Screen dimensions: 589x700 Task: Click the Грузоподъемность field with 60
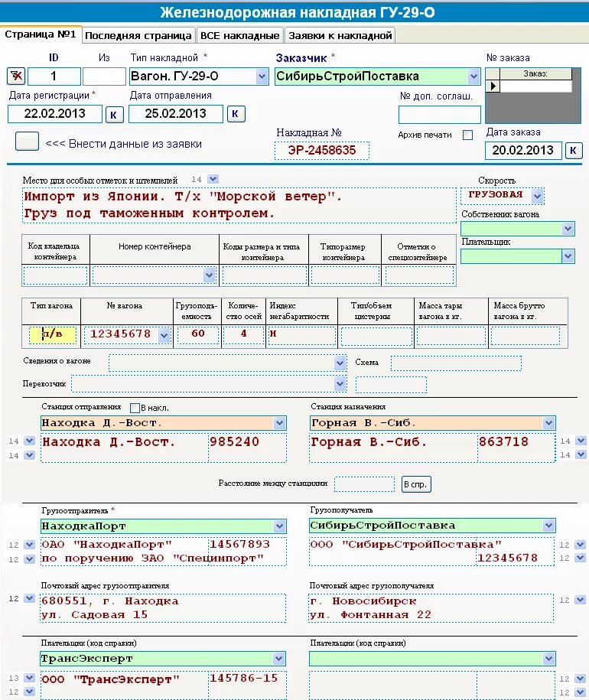pyautogui.click(x=198, y=335)
